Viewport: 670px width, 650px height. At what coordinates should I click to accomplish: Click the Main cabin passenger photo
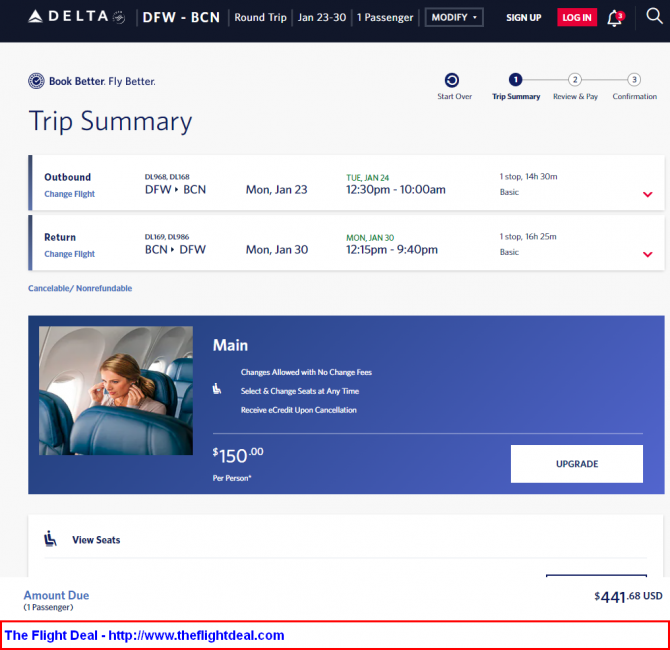tap(116, 391)
